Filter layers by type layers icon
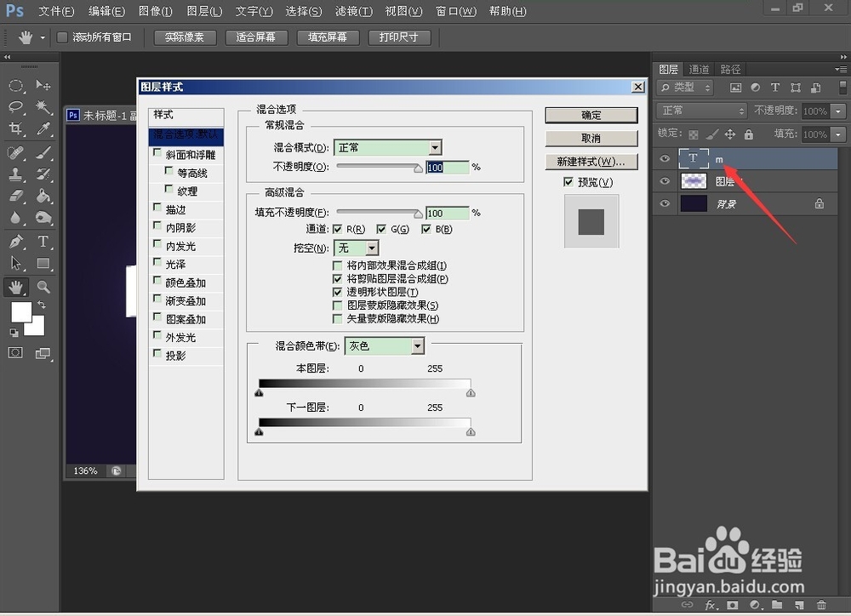This screenshot has height=616, width=851. pos(775,88)
